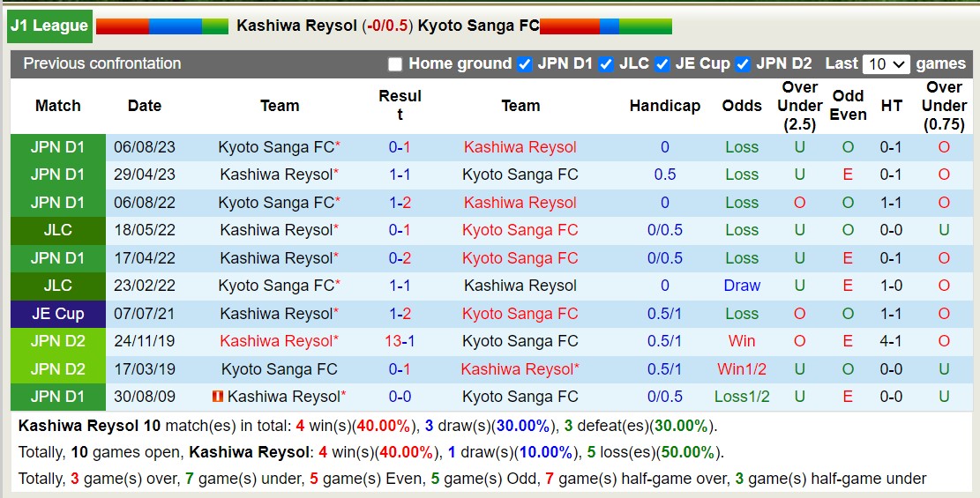
Task: Open the 0-0 result of 30/08/09
Action: (400, 397)
